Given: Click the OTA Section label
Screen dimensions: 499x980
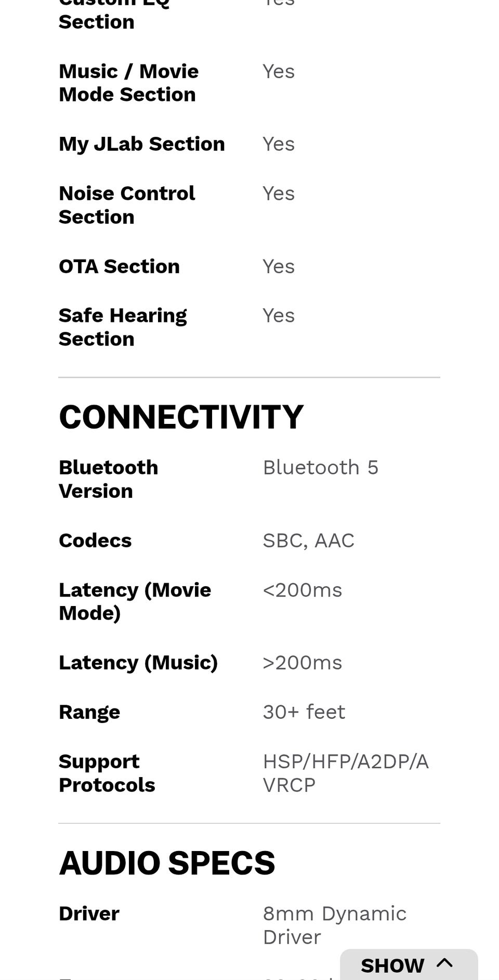Looking at the screenshot, I should pos(119,266).
